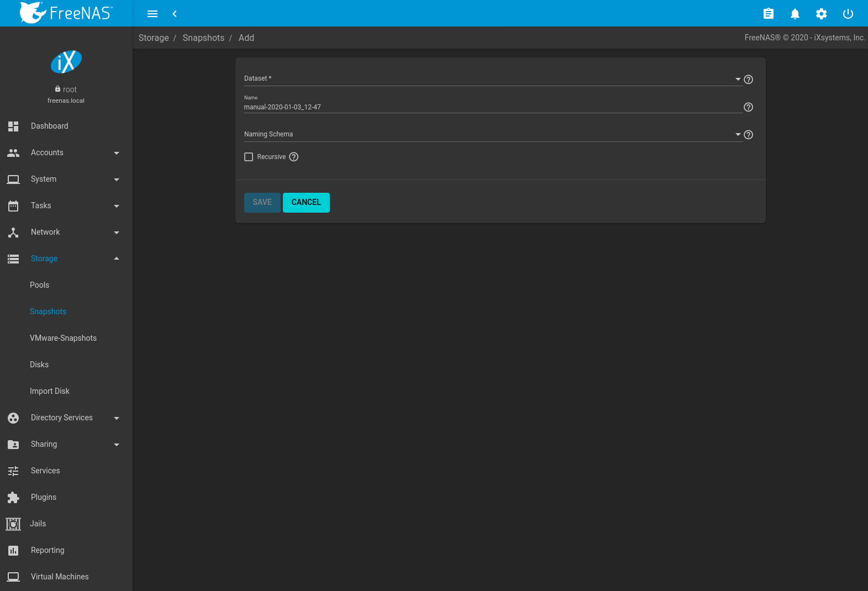Go to Pools in the sidebar
Image resolution: width=868 pixels, height=591 pixels.
tap(40, 285)
